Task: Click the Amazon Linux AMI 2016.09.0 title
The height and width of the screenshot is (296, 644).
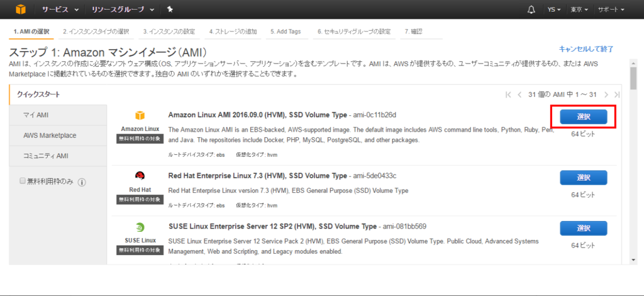Action: pos(257,114)
